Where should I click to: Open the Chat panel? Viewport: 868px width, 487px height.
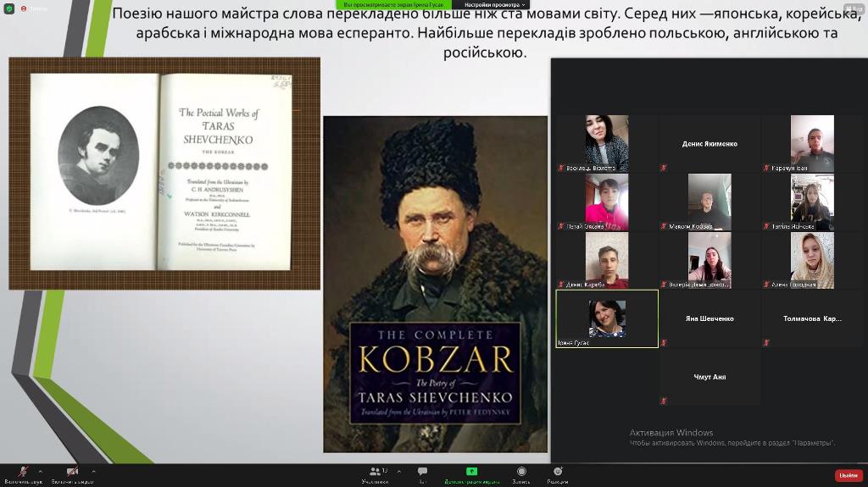click(422, 474)
